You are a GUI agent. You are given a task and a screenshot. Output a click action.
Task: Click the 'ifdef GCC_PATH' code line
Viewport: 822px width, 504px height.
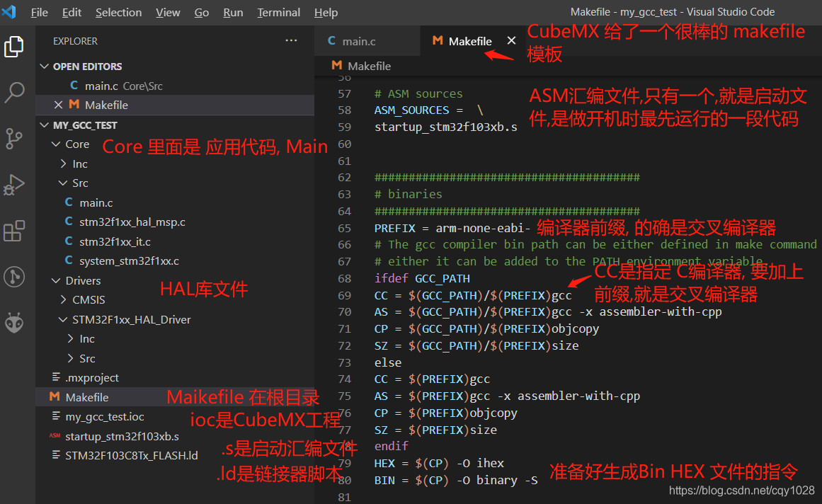422,278
